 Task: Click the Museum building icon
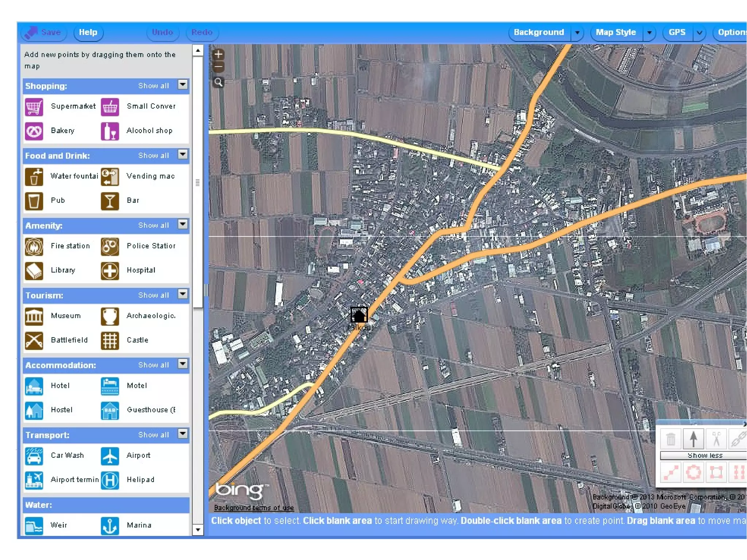tap(34, 316)
